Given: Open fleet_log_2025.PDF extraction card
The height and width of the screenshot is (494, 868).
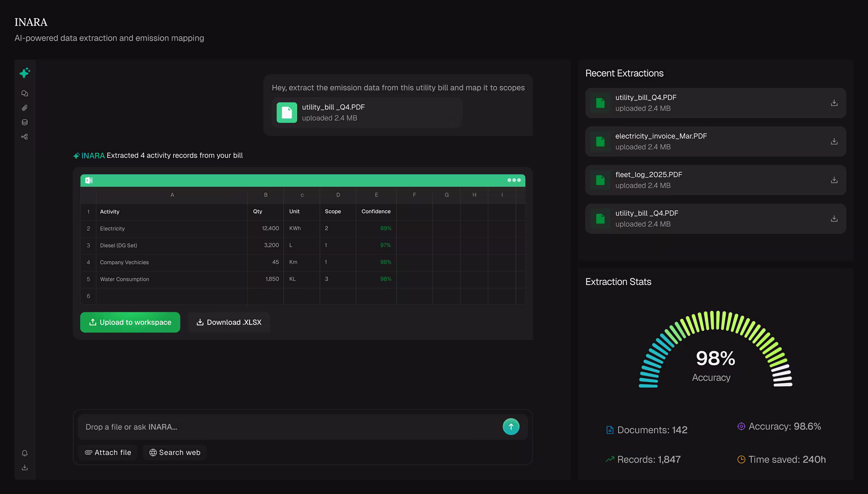Looking at the screenshot, I should point(715,180).
